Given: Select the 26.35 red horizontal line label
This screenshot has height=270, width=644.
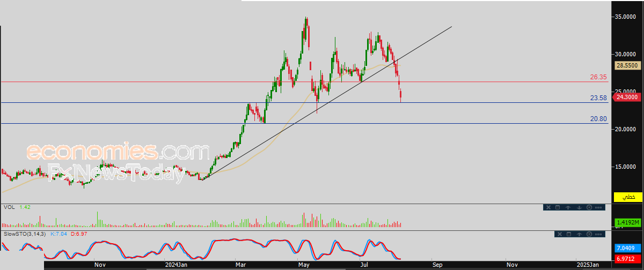Looking at the screenshot, I should [x=598, y=77].
